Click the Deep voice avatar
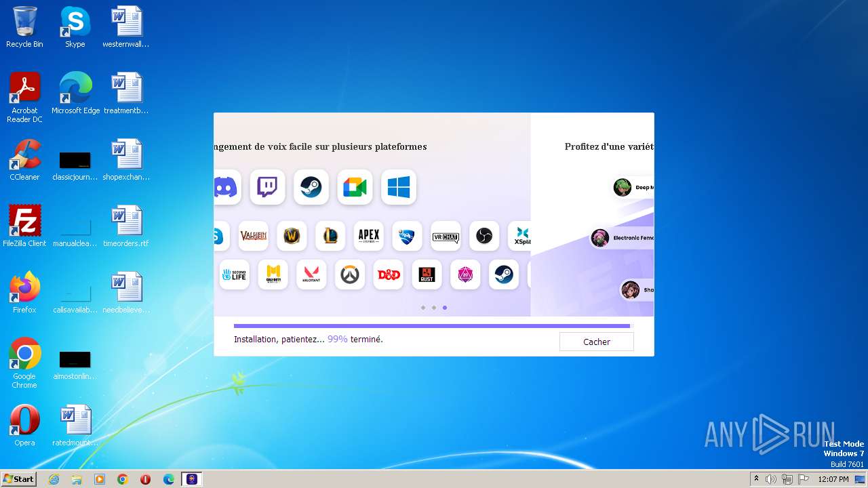Image resolution: width=868 pixels, height=488 pixels. [x=623, y=188]
